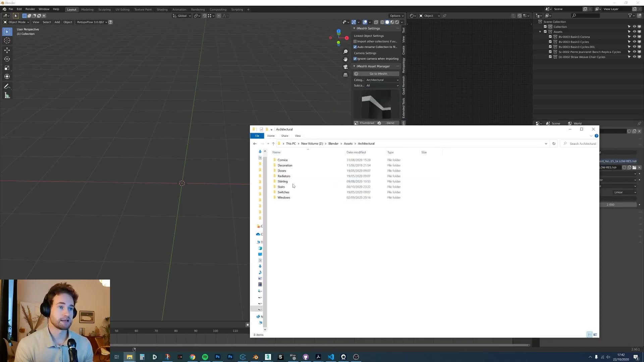Open the Category dropdown showing Architectural
Viewport: 644px width, 362px height.
(382, 80)
